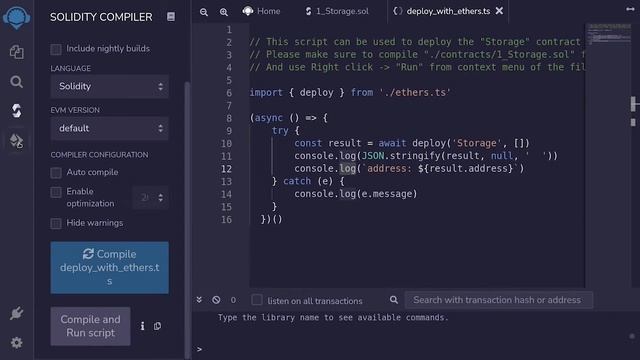Click the side panel vertical scrollbar
This screenshot has width=640, height=360.
[x=187, y=220]
